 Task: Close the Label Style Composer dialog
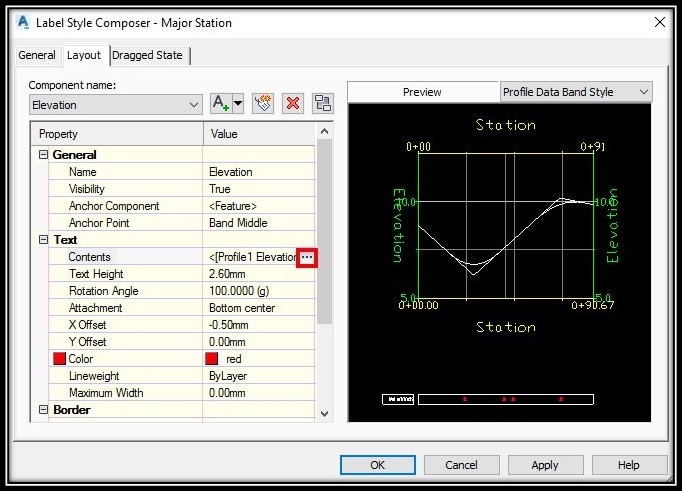coord(660,22)
